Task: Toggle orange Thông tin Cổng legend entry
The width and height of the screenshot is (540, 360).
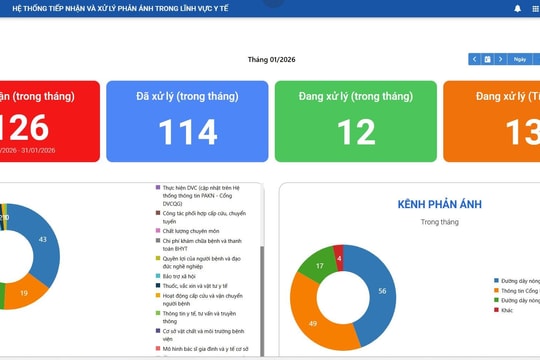Action: point(517,291)
